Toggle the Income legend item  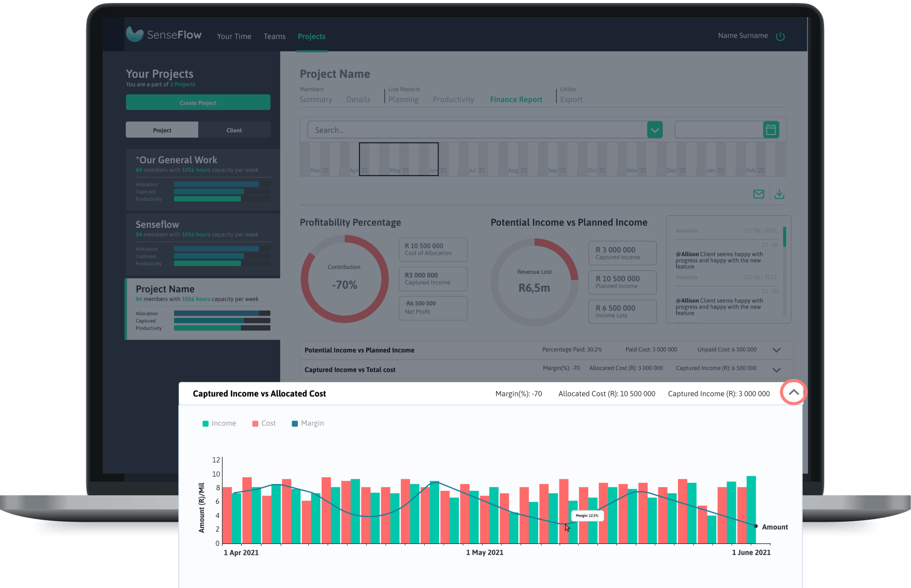click(219, 423)
